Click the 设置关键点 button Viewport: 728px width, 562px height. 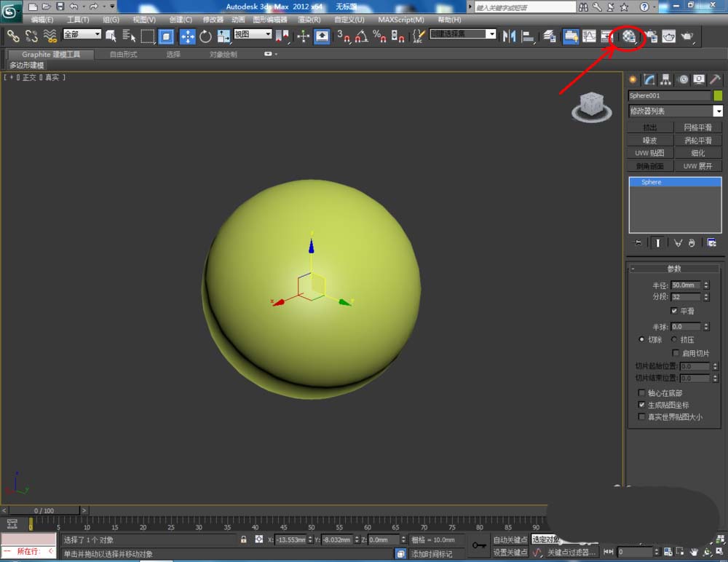[x=510, y=553]
